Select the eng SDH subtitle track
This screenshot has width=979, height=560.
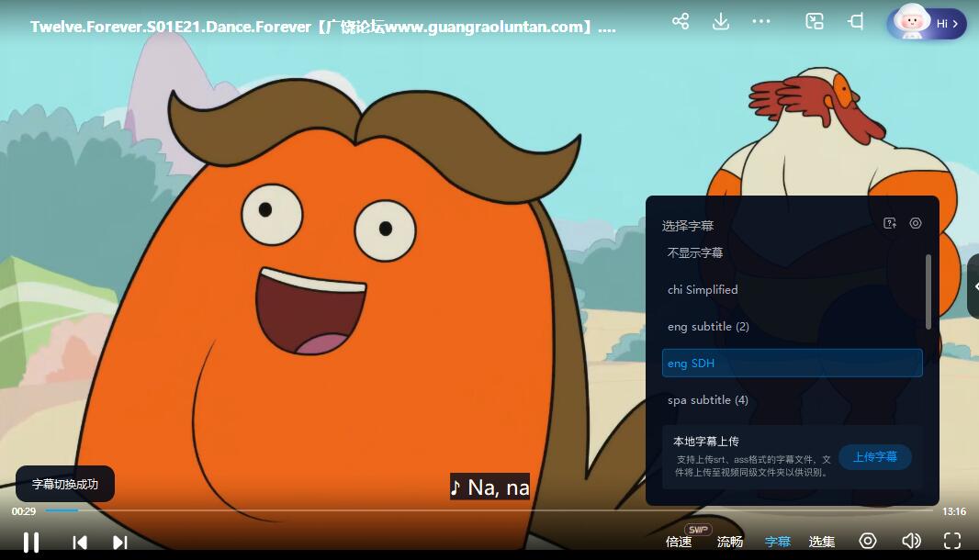pos(792,364)
